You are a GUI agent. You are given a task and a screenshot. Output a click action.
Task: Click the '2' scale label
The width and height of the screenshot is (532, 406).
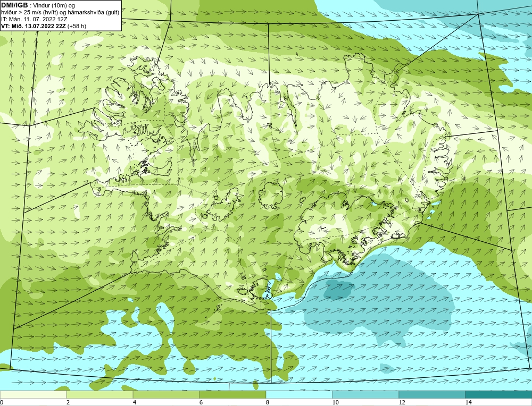68,402
